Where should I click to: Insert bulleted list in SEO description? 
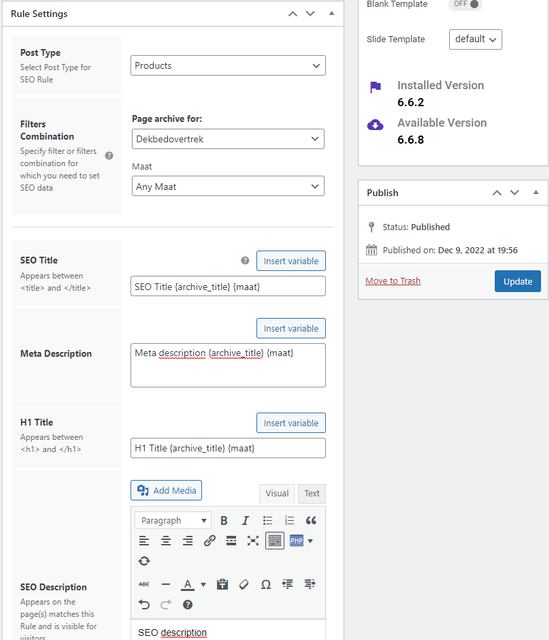[267, 520]
